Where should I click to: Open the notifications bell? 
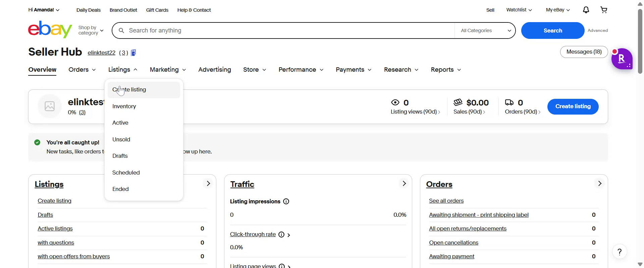click(x=586, y=10)
